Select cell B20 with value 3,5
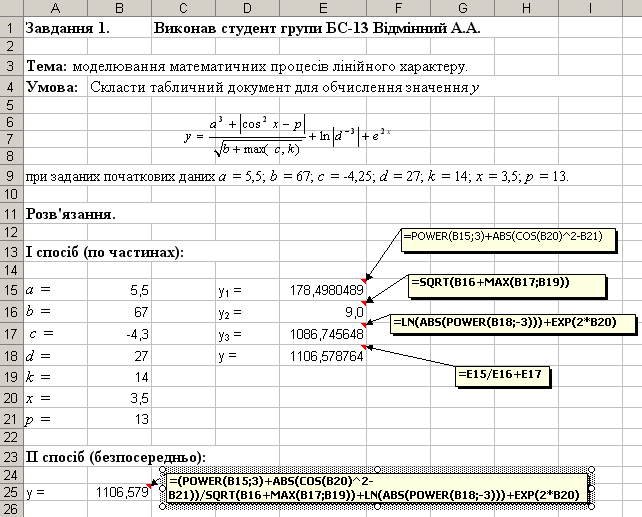This screenshot has height=517, width=642. 119,398
